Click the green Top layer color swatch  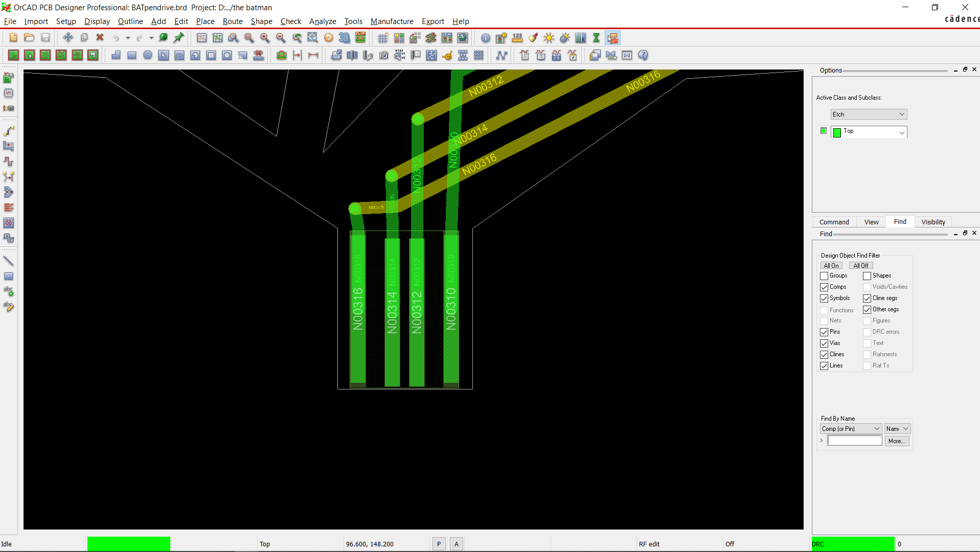click(x=837, y=133)
